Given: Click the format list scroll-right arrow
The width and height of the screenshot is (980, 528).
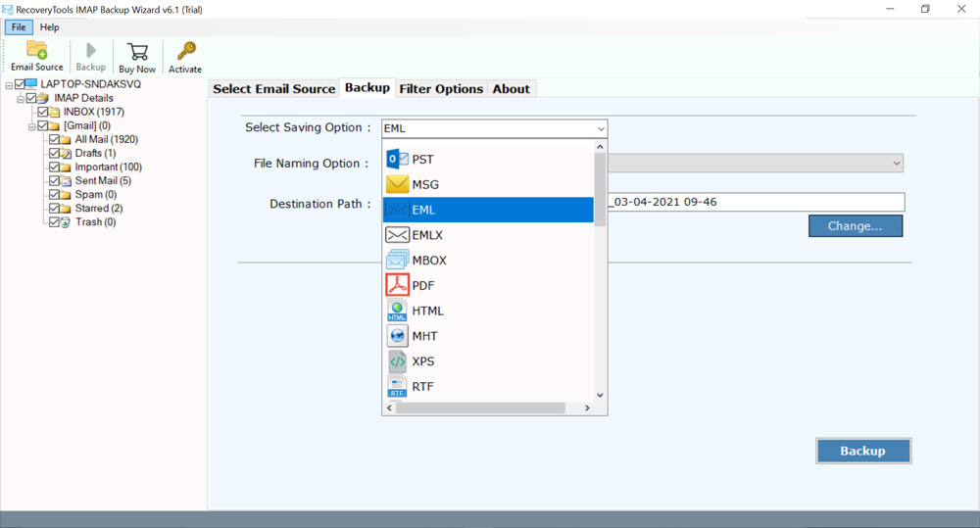Looking at the screenshot, I should click(x=587, y=408).
